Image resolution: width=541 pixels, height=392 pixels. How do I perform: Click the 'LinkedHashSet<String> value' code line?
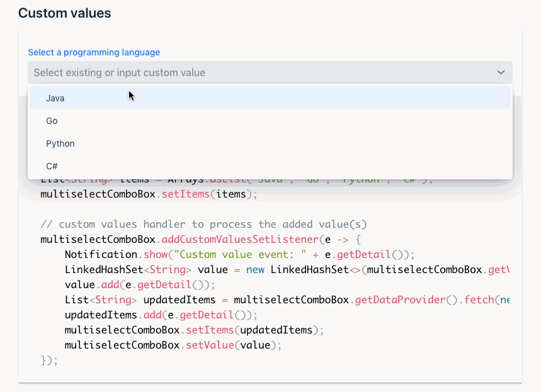tap(287, 269)
